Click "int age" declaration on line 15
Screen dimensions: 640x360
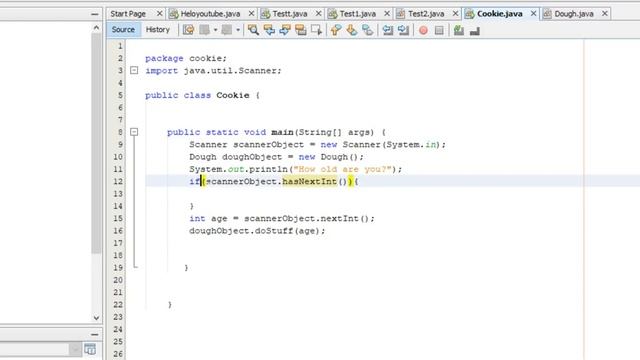click(208, 218)
